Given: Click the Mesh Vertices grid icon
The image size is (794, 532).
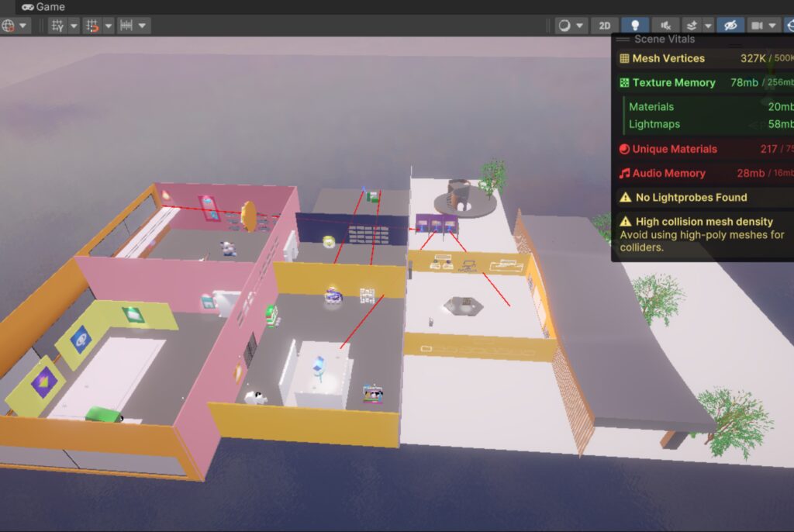Looking at the screenshot, I should (624, 59).
